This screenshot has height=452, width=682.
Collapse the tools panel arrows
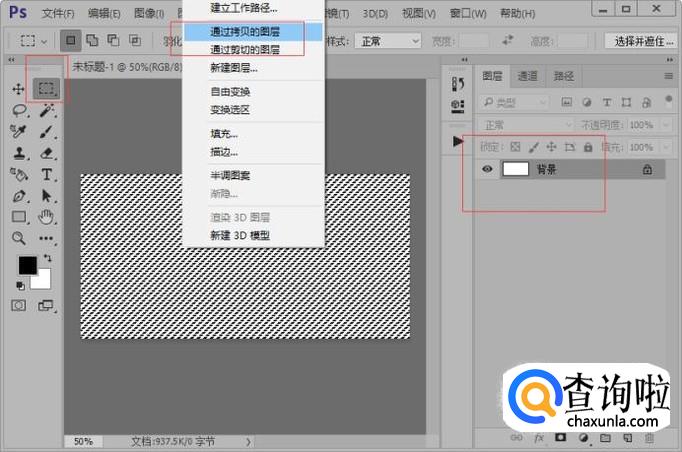point(11,60)
